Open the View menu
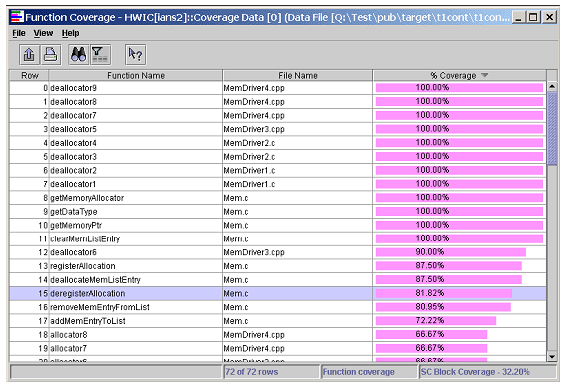The image size is (567, 387). (x=43, y=33)
